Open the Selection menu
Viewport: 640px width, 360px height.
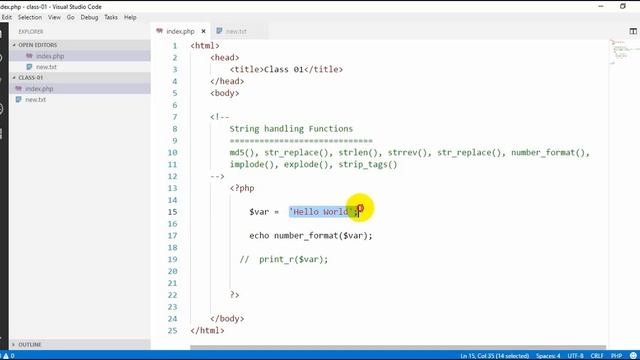[30, 17]
